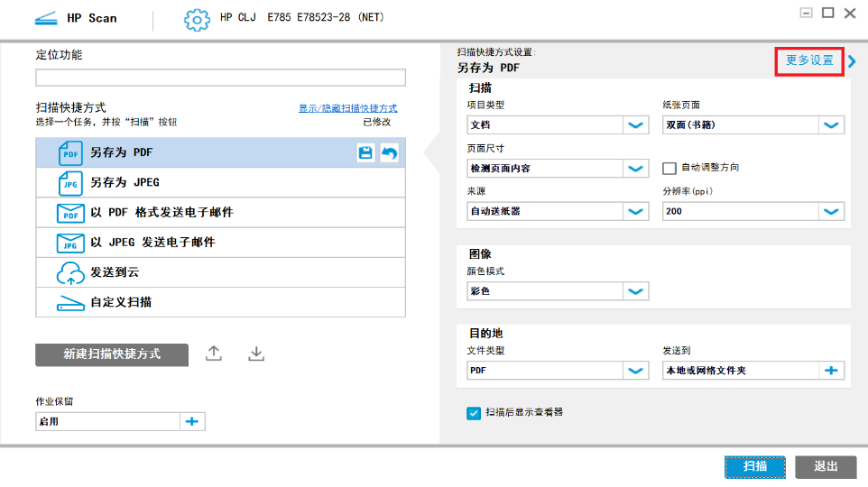Click the plus button in 作业保留 field
This screenshot has width=868, height=487.
pos(192,422)
